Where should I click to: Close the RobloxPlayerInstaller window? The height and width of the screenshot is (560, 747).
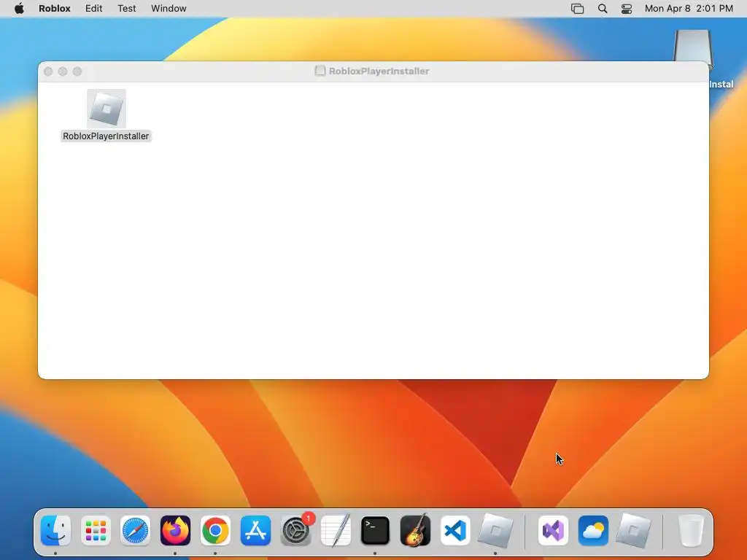pyautogui.click(x=48, y=71)
